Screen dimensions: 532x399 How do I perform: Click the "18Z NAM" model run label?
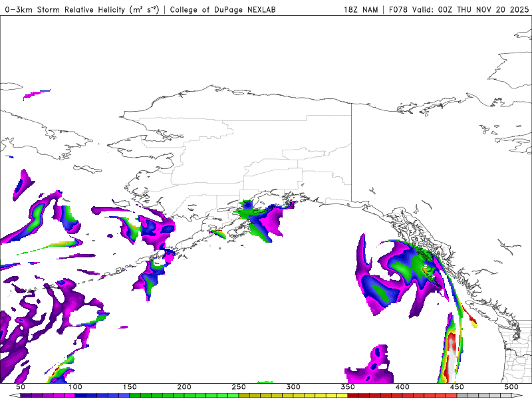click(x=360, y=9)
